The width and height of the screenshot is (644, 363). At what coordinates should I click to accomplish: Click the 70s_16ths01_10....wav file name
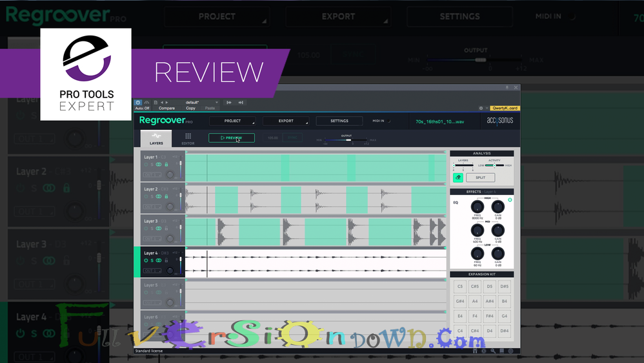[x=440, y=121]
